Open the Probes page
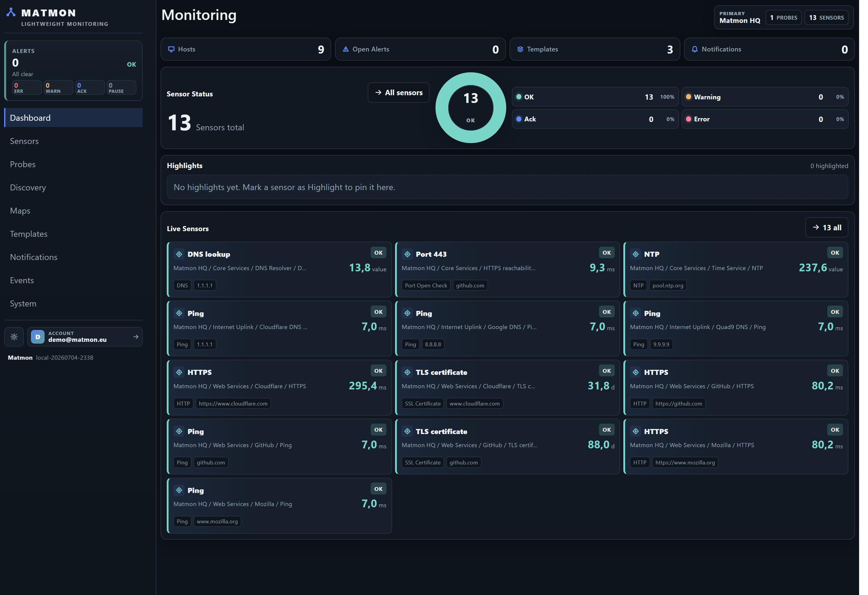 pos(74,164)
